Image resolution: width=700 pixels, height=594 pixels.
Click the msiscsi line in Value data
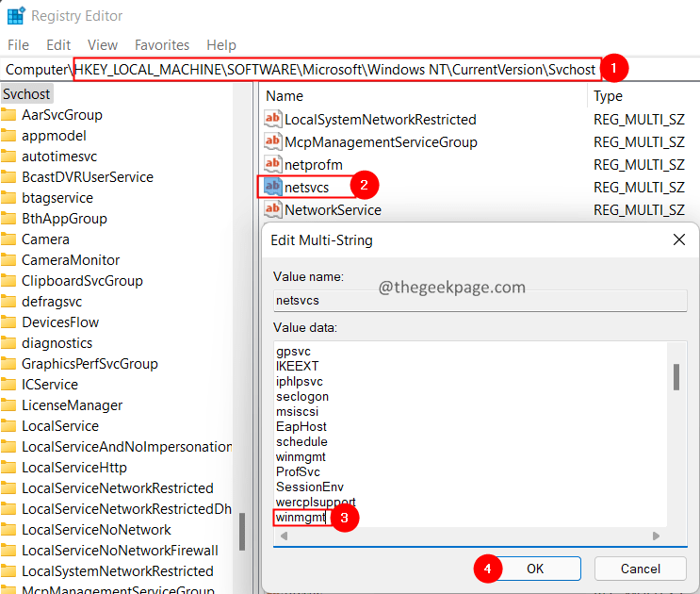[x=297, y=412]
